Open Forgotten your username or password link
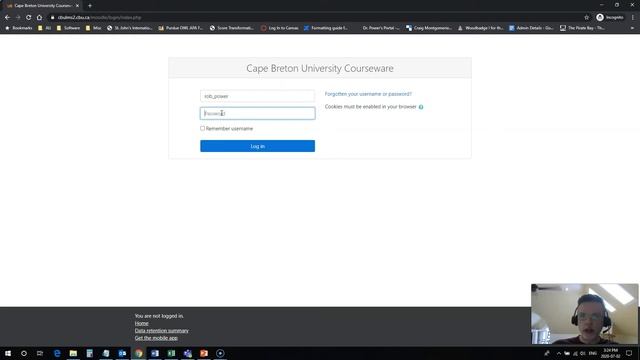 point(368,94)
